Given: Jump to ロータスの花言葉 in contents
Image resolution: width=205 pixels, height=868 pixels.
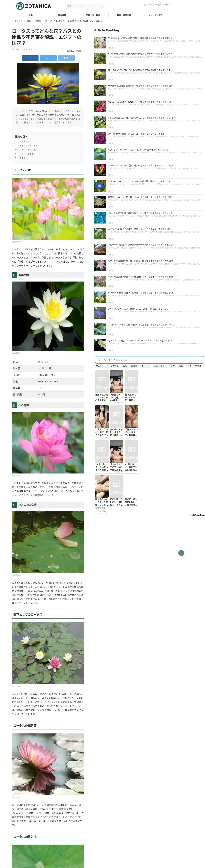Looking at the screenshot, I should point(27,150).
